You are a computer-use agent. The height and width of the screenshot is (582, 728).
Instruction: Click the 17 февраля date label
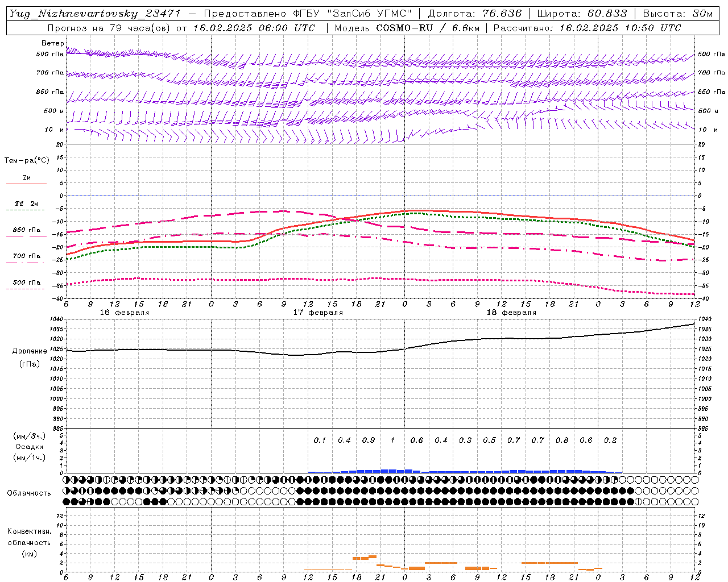click(x=318, y=313)
